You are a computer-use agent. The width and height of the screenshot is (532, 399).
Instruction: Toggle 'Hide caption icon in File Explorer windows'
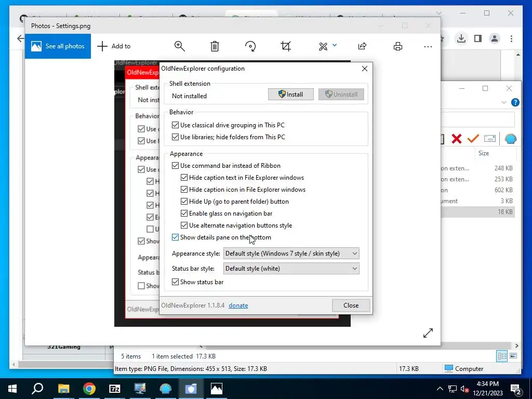[x=184, y=189]
